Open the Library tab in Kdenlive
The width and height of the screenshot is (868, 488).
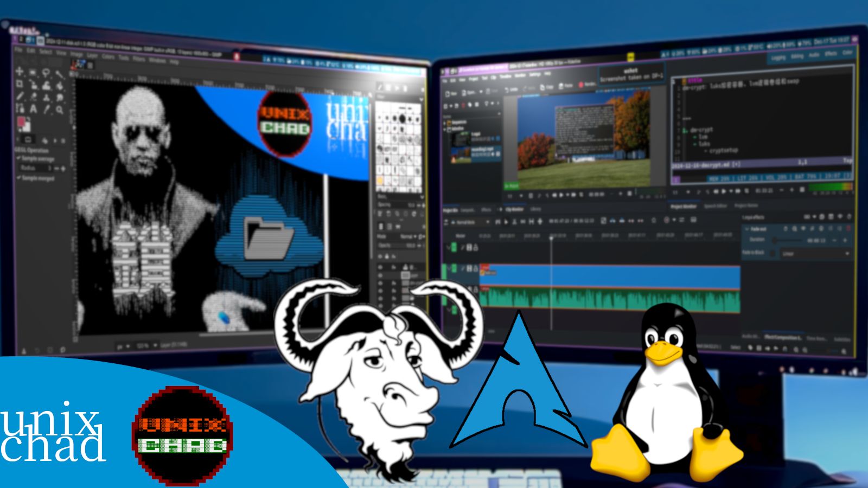click(x=535, y=209)
